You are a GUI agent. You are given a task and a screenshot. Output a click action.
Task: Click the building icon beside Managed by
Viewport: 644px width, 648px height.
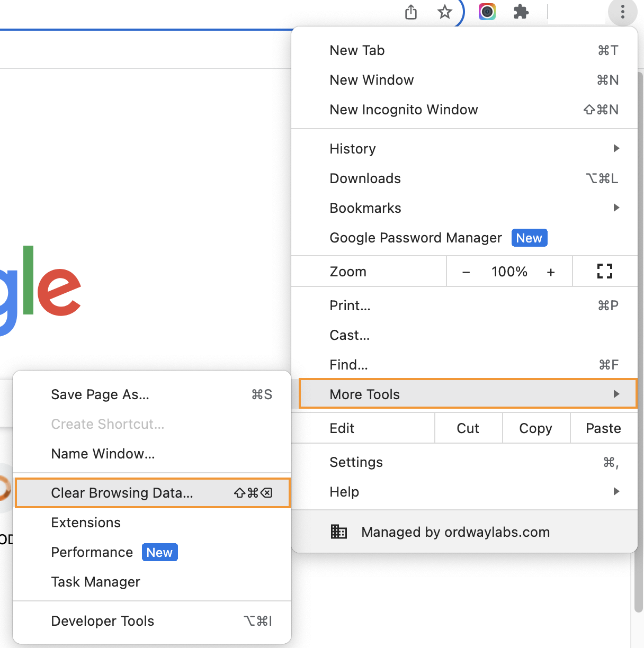click(x=339, y=532)
